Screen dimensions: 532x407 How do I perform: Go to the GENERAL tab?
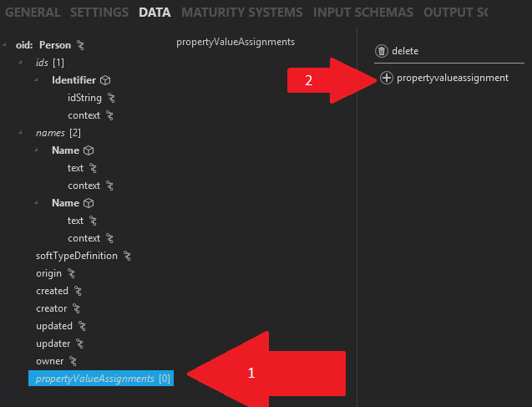(x=33, y=13)
